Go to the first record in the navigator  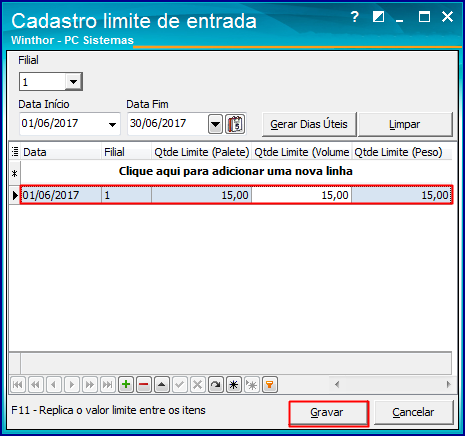tap(18, 385)
